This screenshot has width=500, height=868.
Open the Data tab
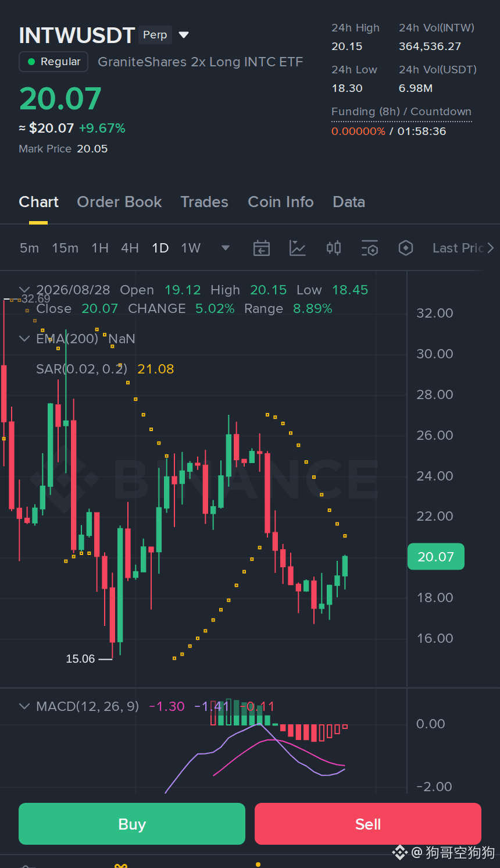tap(349, 202)
